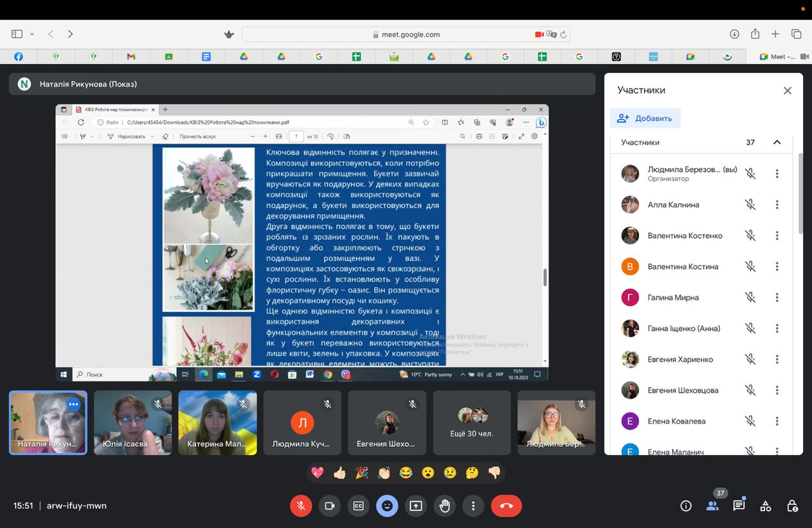812x528 pixels.
Task: Close the Участники side panel
Action: pos(787,91)
